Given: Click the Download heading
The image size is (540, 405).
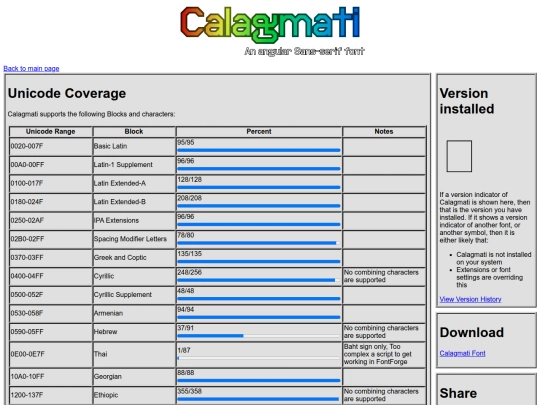Looking at the screenshot, I should coord(471,332).
